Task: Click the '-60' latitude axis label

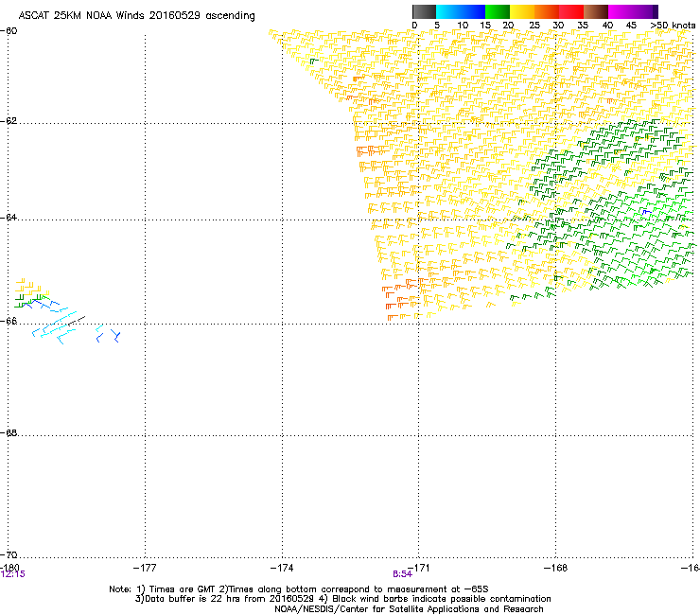Action: pyautogui.click(x=9, y=31)
